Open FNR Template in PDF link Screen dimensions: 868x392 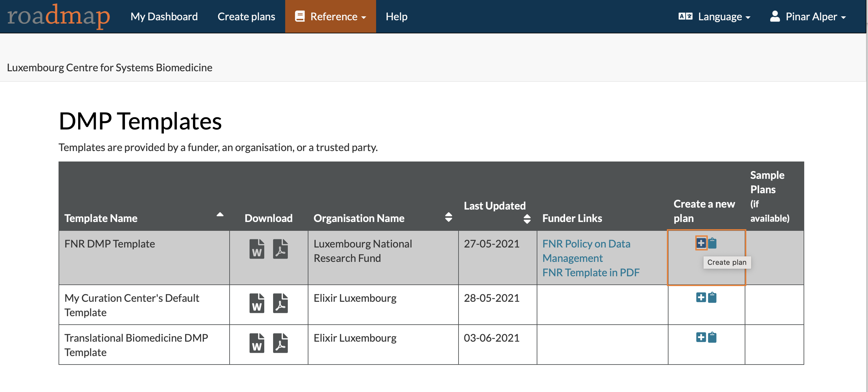[x=591, y=272]
